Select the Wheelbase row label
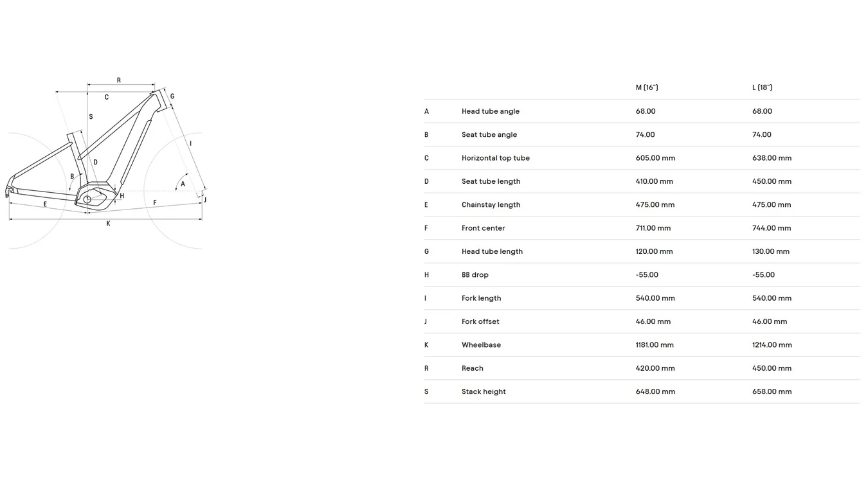The image size is (868, 482). coord(482,345)
